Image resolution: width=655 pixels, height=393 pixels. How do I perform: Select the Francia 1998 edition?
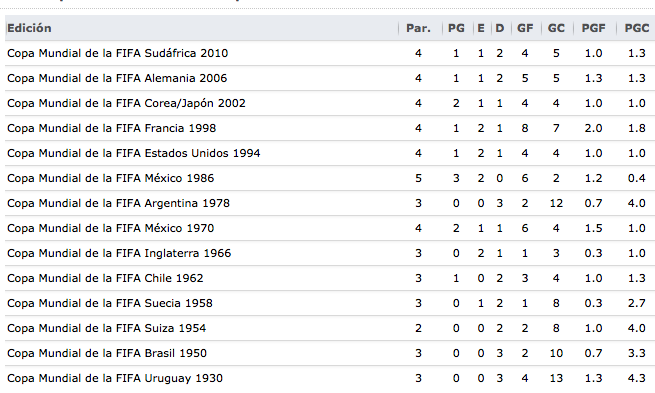pos(112,128)
